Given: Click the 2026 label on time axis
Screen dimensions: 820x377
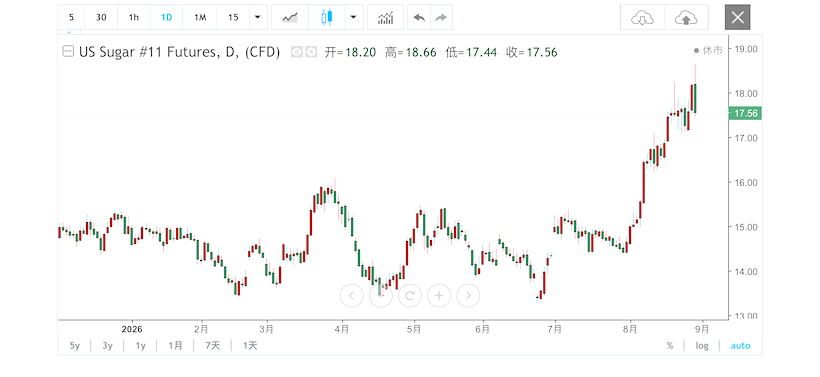Looking at the screenshot, I should pyautogui.click(x=132, y=329).
